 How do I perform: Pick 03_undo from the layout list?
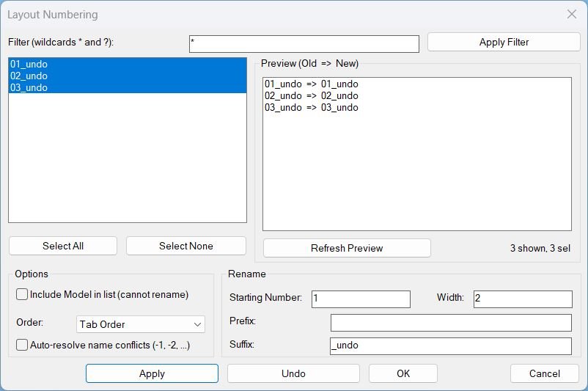(x=29, y=88)
